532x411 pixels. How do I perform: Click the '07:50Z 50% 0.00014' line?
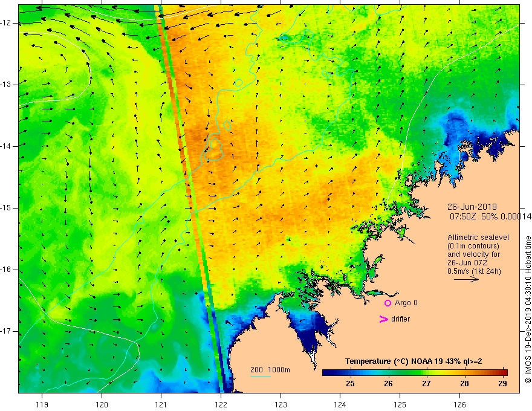click(491, 216)
